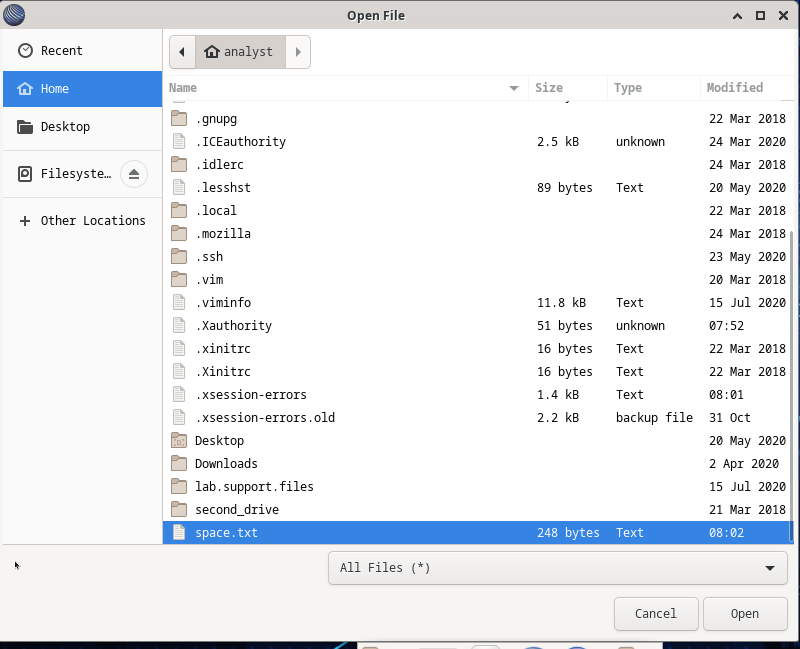The width and height of the screenshot is (800, 649).
Task: Select the .ssh folder name
Action: (x=209, y=256)
